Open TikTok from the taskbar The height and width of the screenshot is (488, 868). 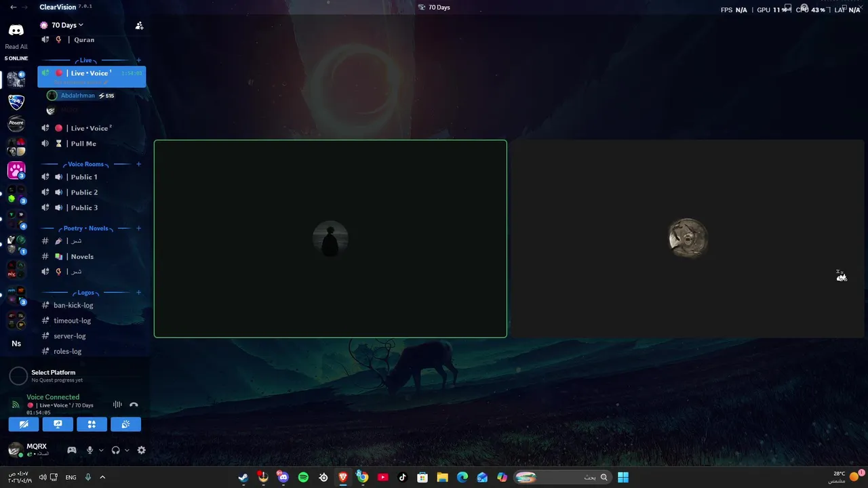tap(402, 477)
